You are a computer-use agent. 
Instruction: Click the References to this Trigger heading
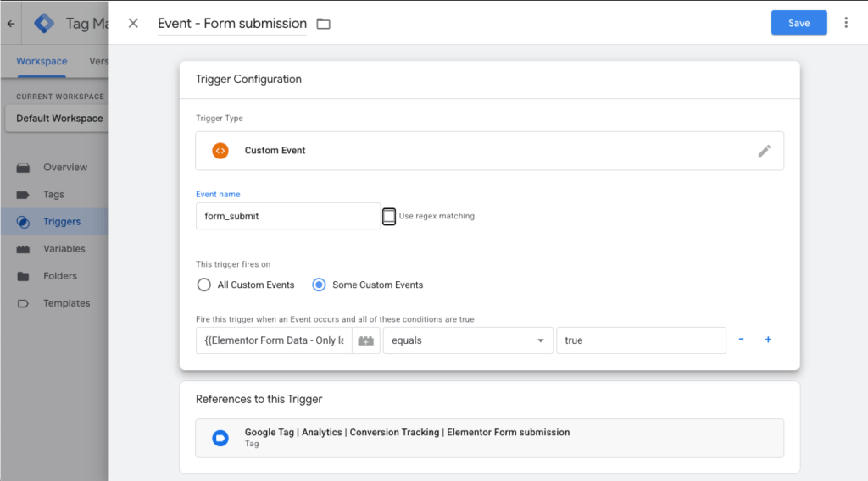[259, 399]
